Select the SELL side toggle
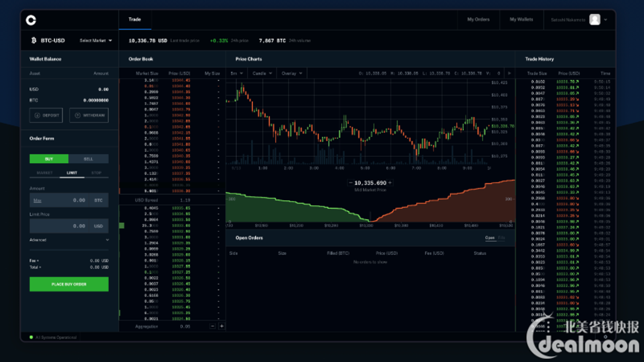The height and width of the screenshot is (362, 644). (x=89, y=159)
